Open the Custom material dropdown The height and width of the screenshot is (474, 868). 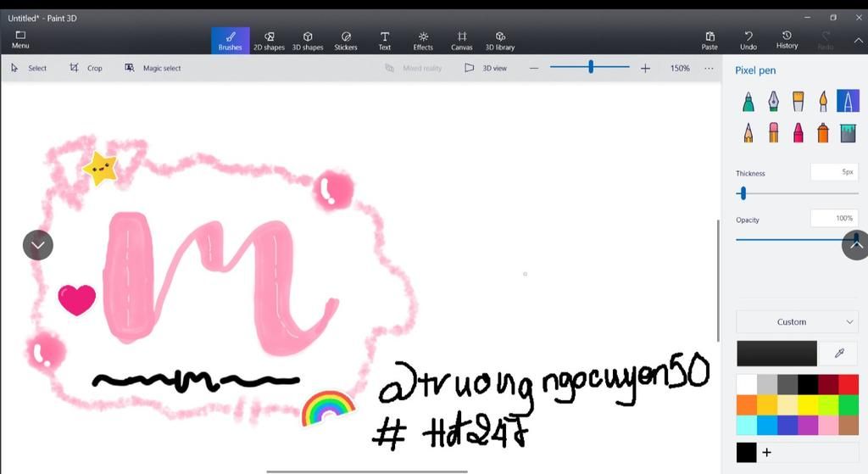click(x=797, y=321)
